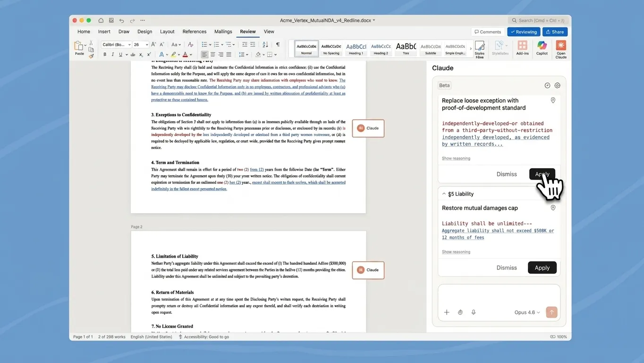
Task: Decrease paragraph indent
Action: point(245,44)
